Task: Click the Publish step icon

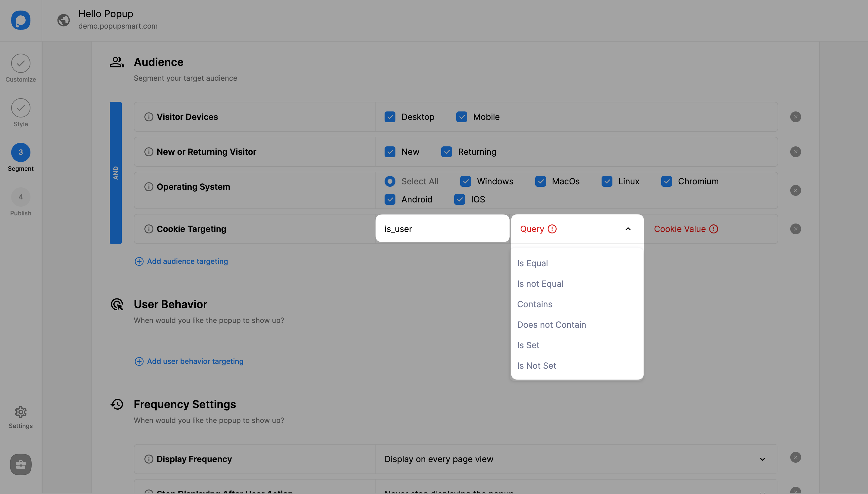Action: pyautogui.click(x=21, y=197)
